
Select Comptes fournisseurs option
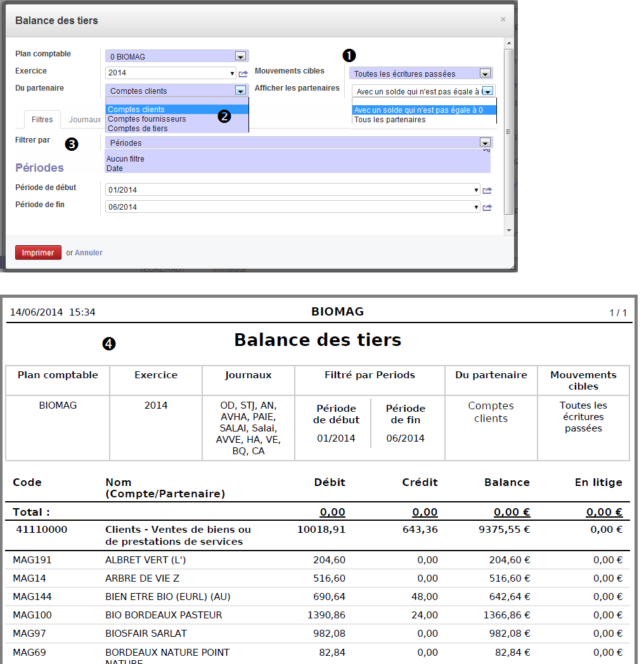(177, 119)
